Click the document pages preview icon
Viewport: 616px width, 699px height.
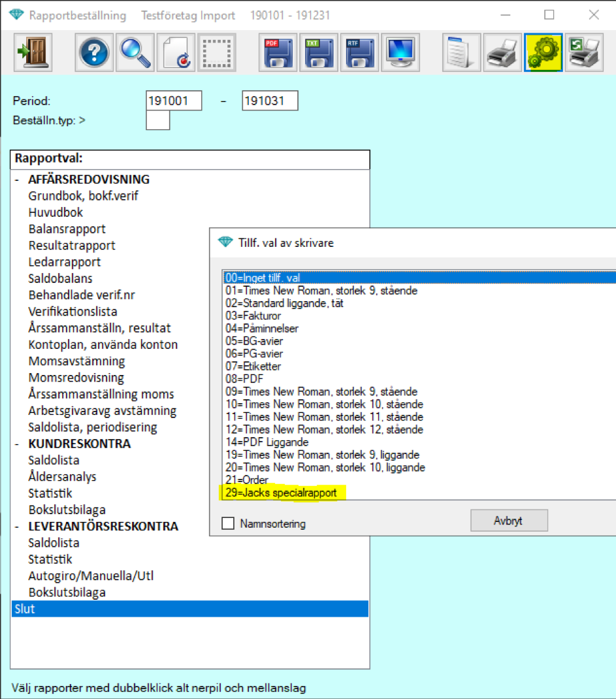pos(461,53)
